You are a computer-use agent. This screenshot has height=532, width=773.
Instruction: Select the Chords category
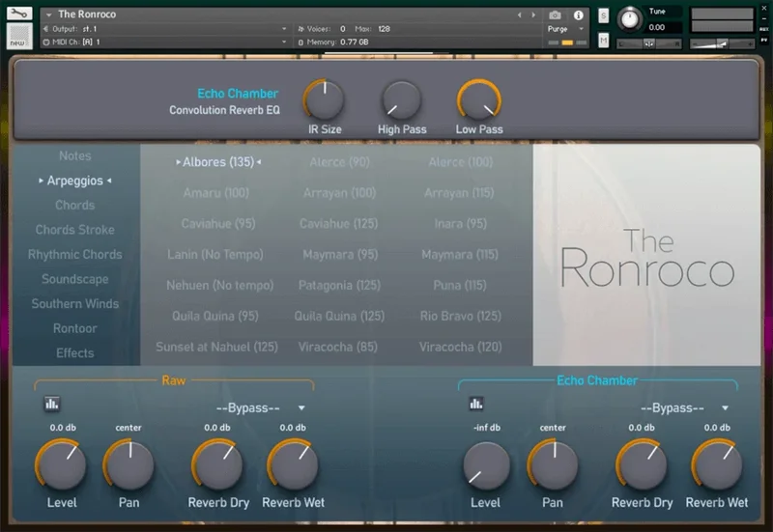pos(75,206)
